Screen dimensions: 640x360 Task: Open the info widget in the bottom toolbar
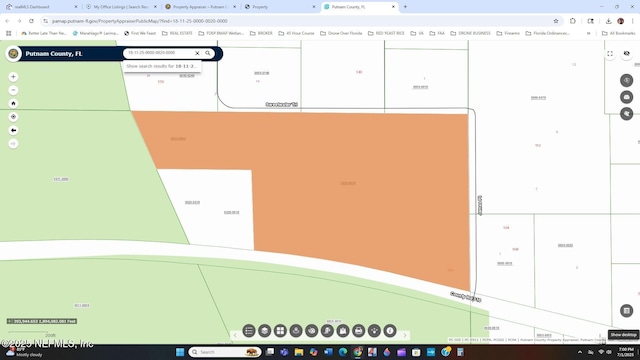[x=390, y=331]
